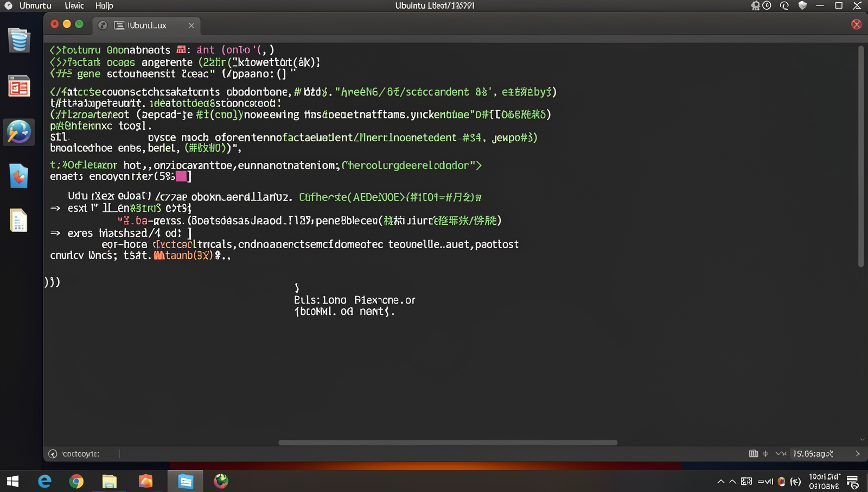Click the round icon left of the tab title

pos(103,26)
